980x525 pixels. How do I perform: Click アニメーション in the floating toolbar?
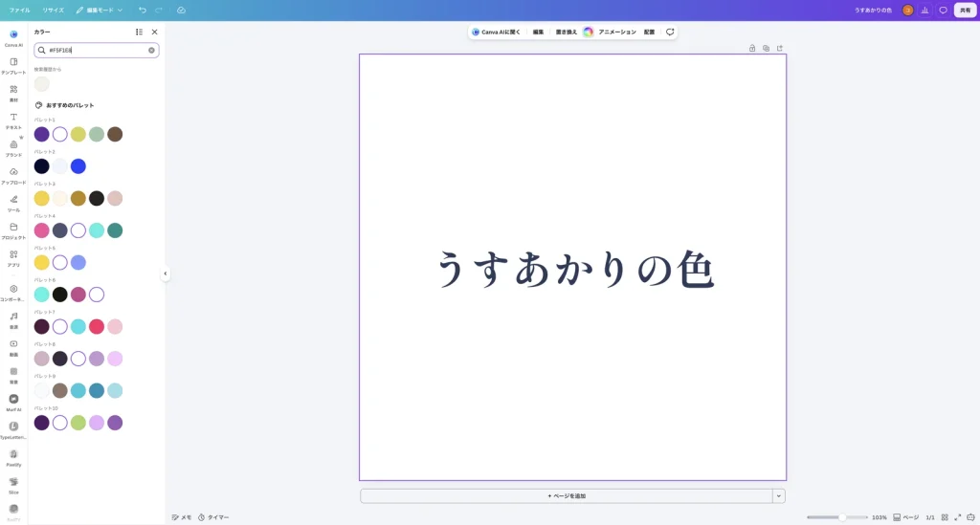tap(617, 32)
